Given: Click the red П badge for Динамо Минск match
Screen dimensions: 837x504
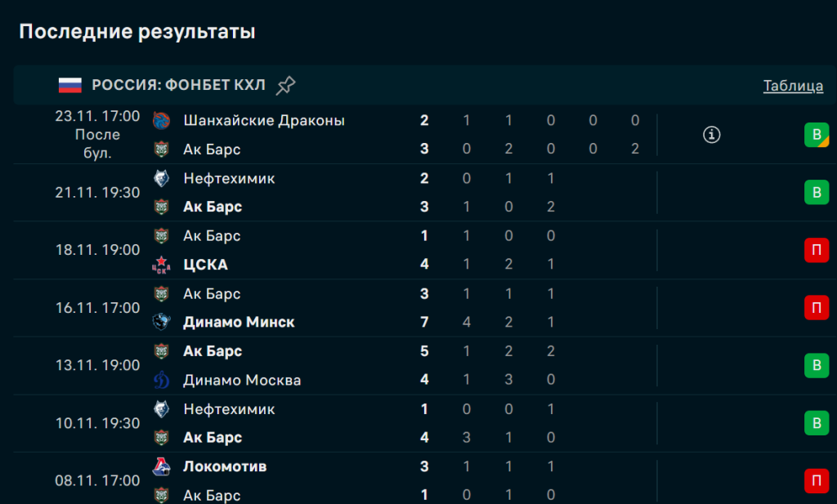Looking at the screenshot, I should pos(816,308).
